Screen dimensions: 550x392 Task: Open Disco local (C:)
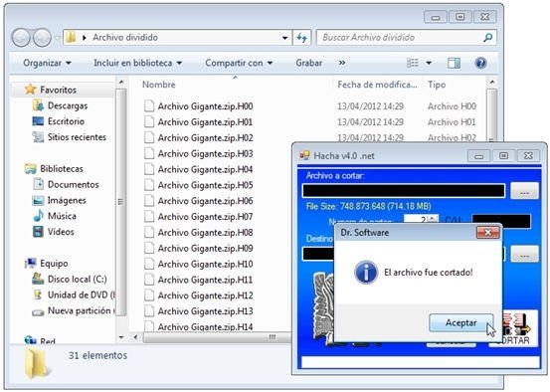[x=78, y=280]
